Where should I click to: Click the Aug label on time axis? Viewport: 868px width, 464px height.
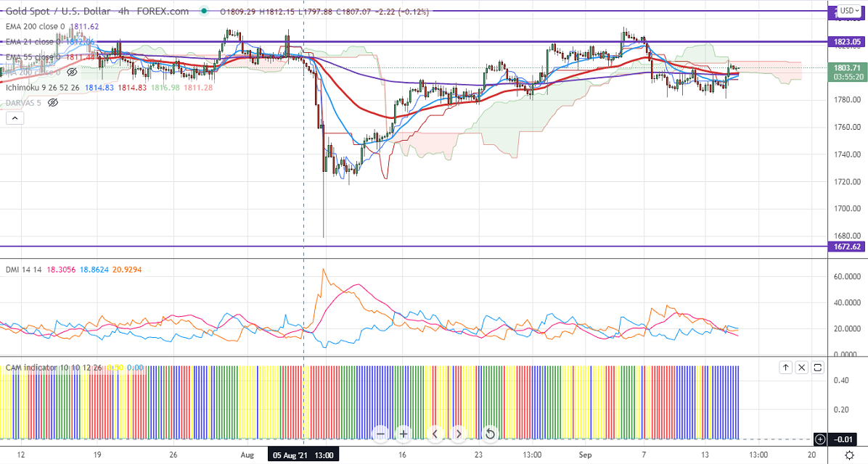point(247,455)
